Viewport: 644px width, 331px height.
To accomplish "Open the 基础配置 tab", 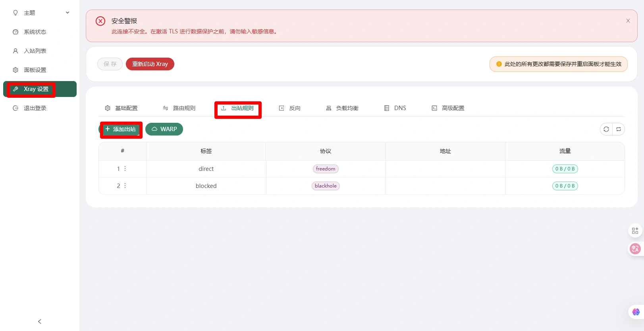I will point(121,108).
